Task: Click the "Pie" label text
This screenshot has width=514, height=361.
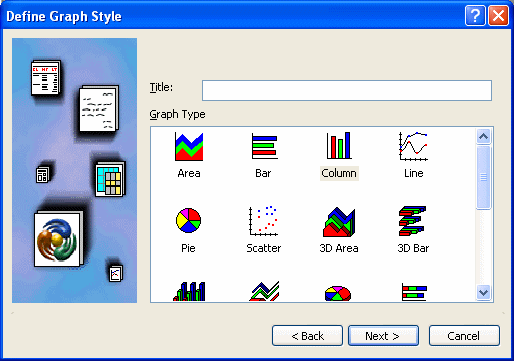Action: click(188, 248)
